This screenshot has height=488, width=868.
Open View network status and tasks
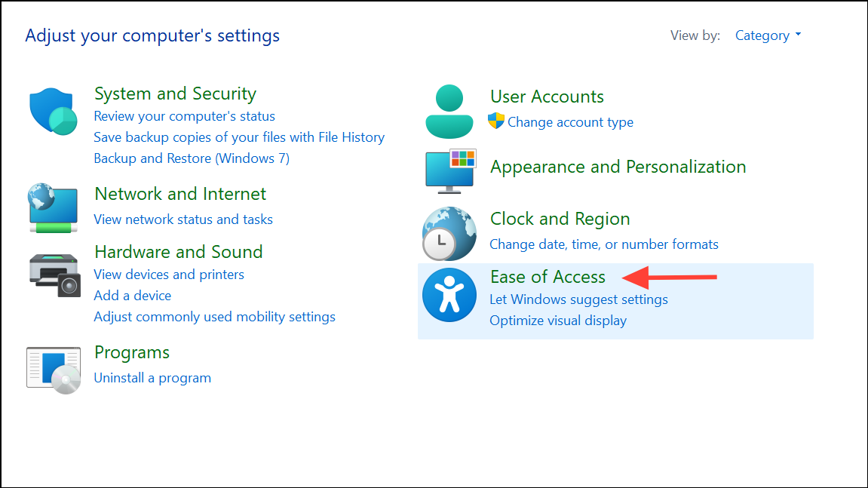(182, 219)
